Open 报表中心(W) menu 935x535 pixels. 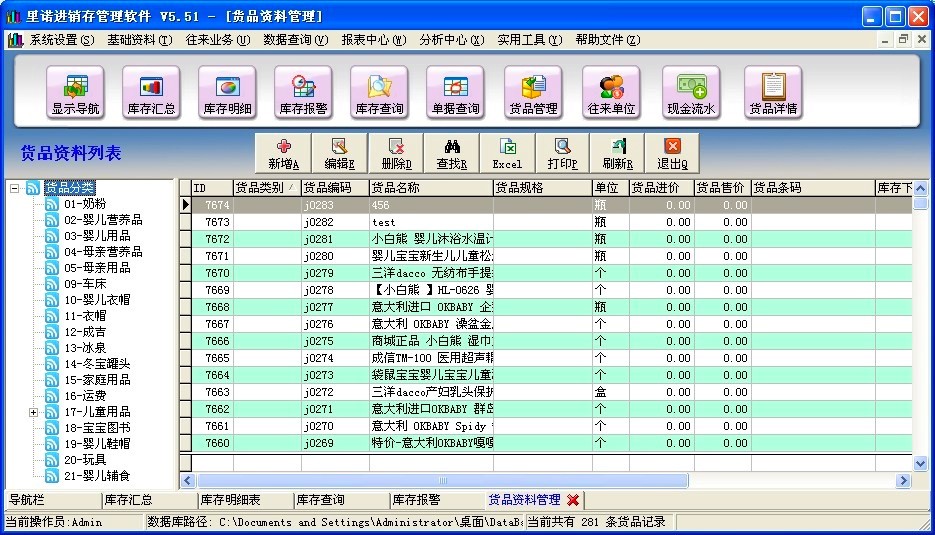pyautogui.click(x=374, y=40)
